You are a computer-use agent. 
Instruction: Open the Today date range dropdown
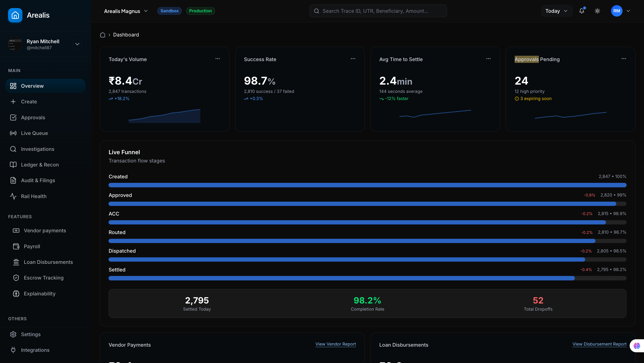click(x=556, y=11)
